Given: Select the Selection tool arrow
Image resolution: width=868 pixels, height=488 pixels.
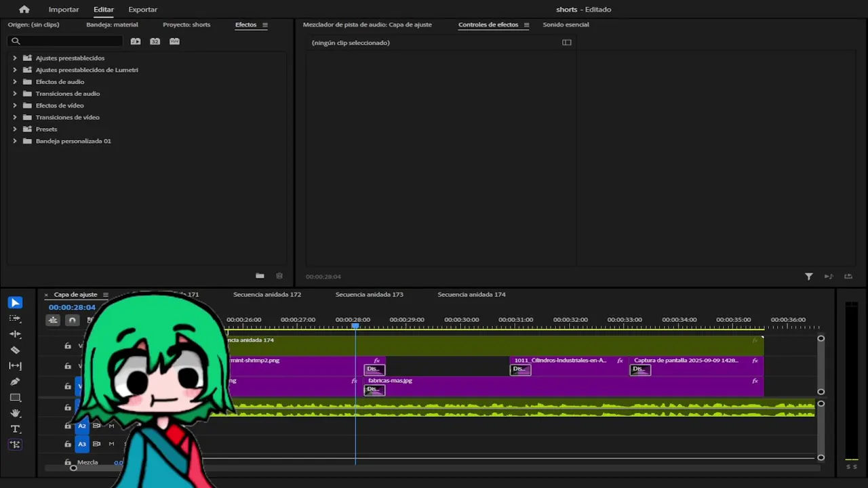Looking at the screenshot, I should pos(15,302).
